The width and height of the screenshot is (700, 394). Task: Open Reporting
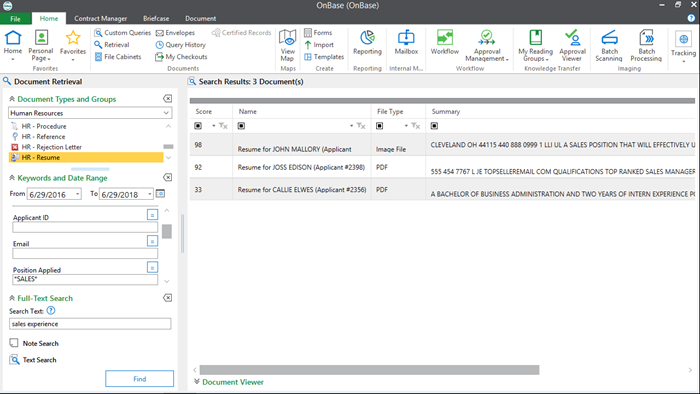367,43
